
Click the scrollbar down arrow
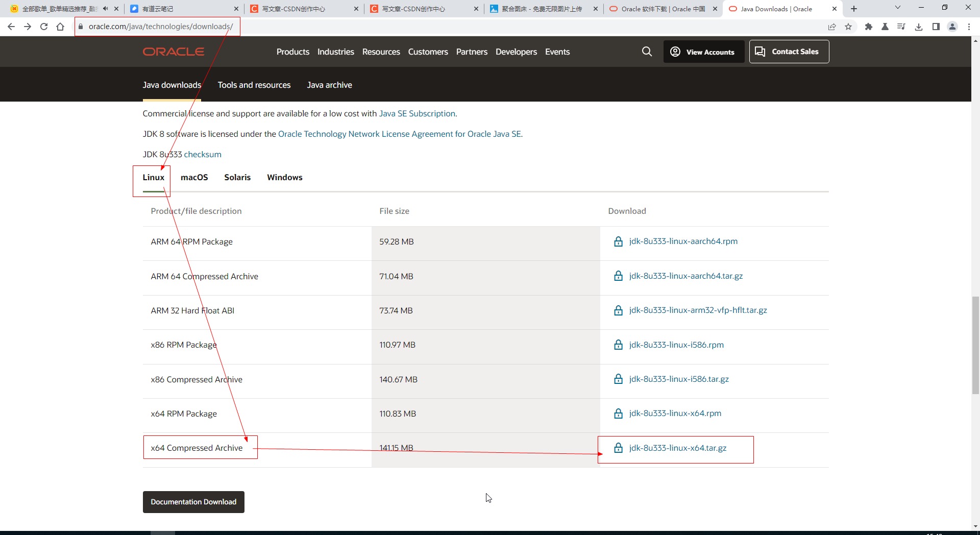975,526
